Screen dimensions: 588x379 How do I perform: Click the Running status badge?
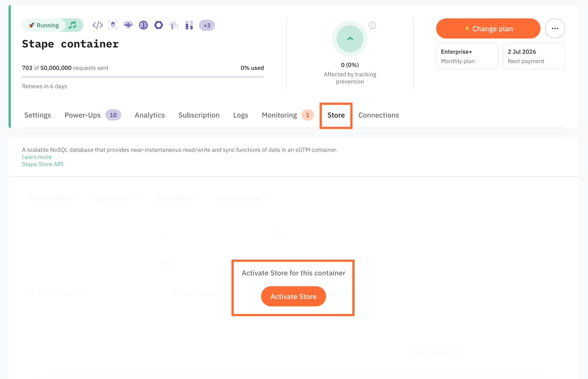[x=44, y=25]
